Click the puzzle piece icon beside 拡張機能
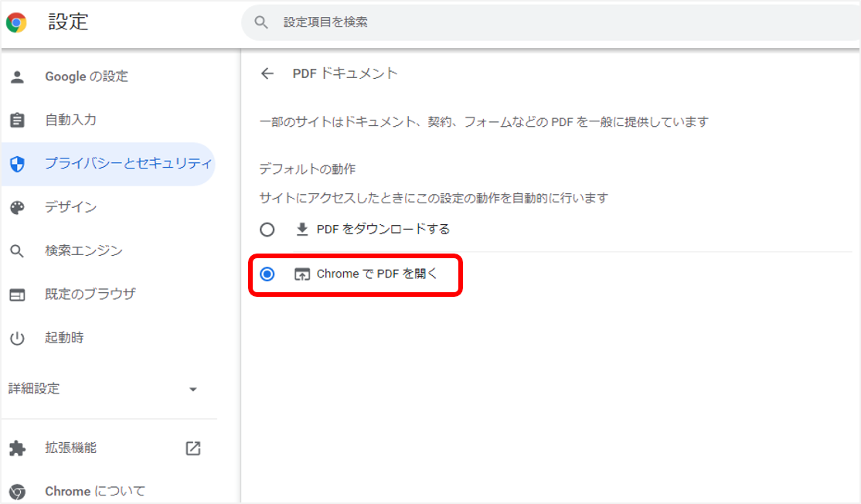 [x=17, y=448]
